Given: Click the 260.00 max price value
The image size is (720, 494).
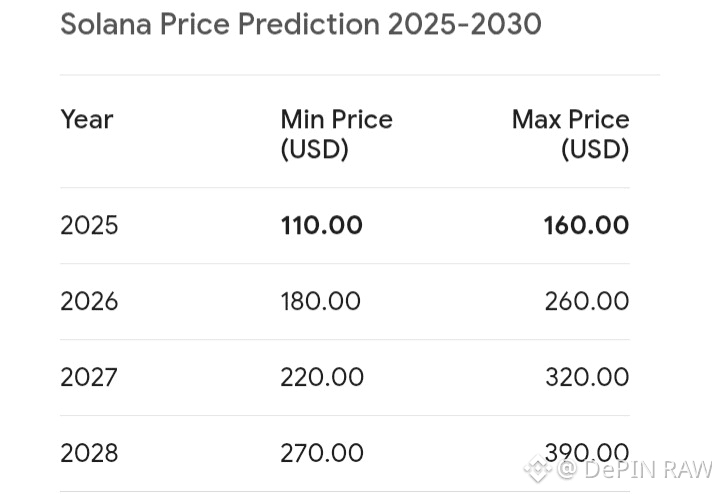Looking at the screenshot, I should [x=586, y=301].
